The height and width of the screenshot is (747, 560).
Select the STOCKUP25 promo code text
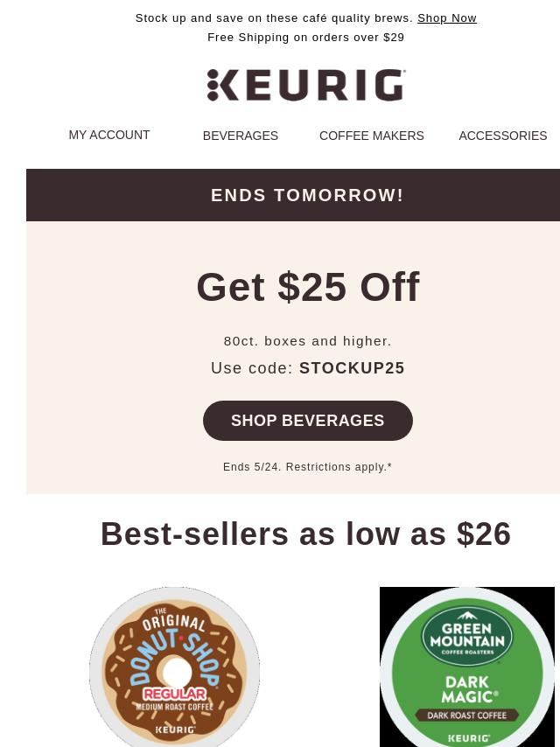(x=352, y=368)
